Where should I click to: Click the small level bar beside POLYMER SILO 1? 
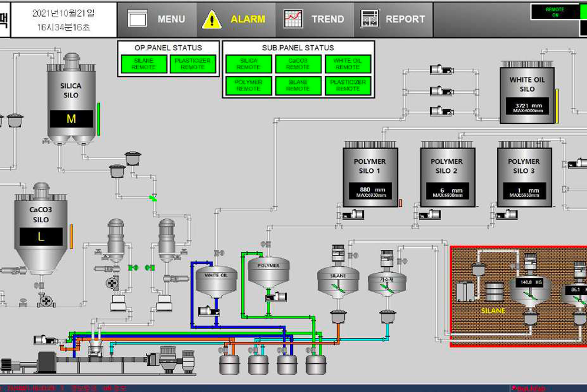tap(400, 203)
